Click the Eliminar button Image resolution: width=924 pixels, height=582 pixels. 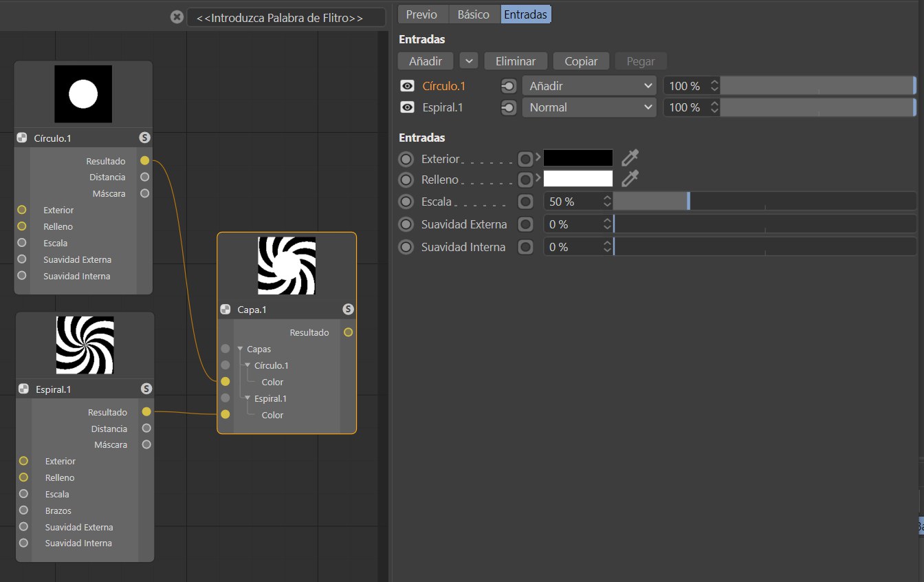coord(516,61)
